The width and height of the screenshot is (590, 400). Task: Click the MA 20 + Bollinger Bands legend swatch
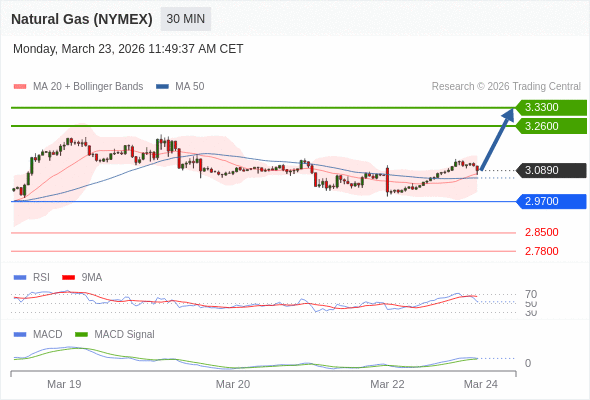[x=20, y=87]
